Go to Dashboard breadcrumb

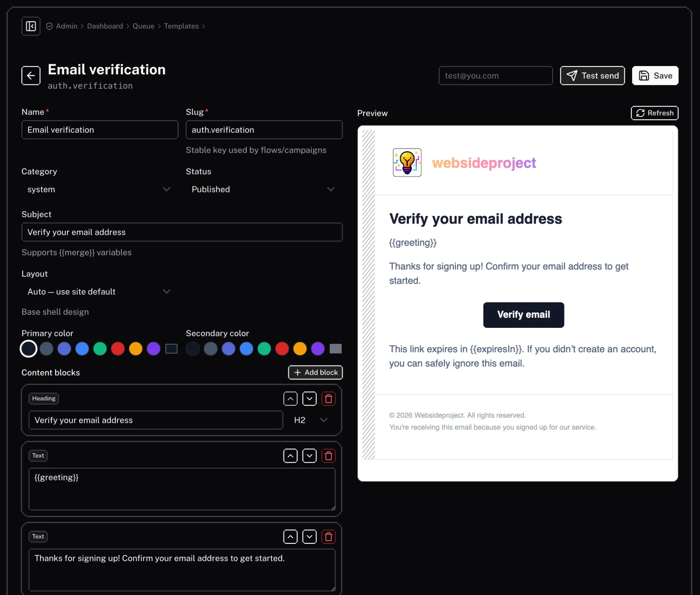click(x=105, y=26)
